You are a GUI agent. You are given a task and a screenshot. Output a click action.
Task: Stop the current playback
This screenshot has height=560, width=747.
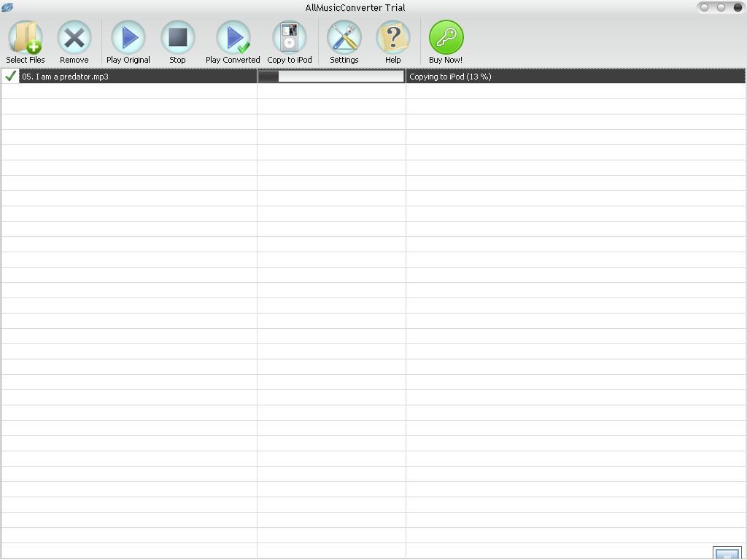(177, 35)
